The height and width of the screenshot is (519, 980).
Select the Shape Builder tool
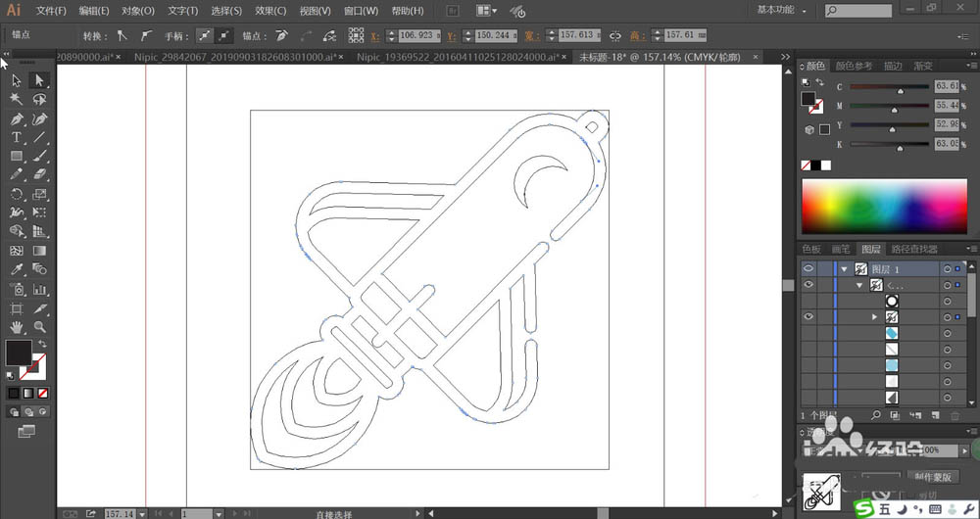click(17, 231)
